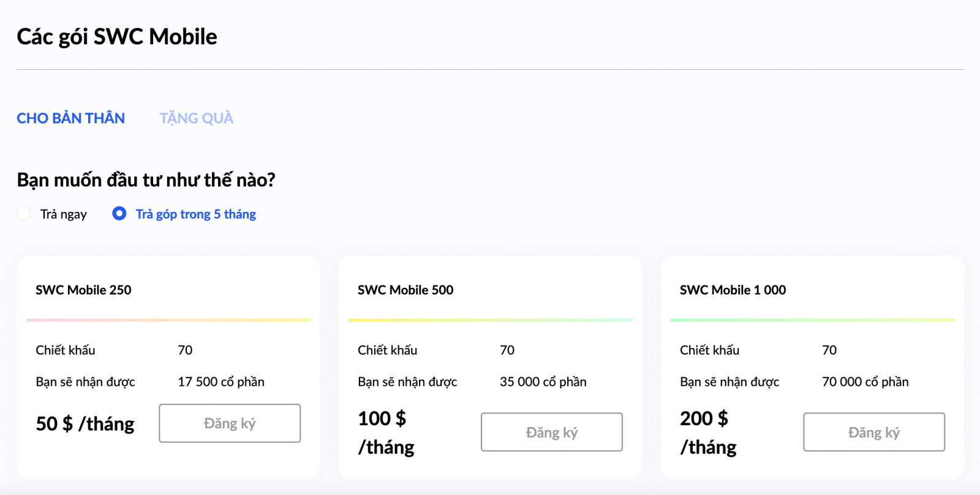Viewport: 980px width, 495px height.
Task: Click the Trả góp trong 5 tháng label text
Action: [196, 214]
